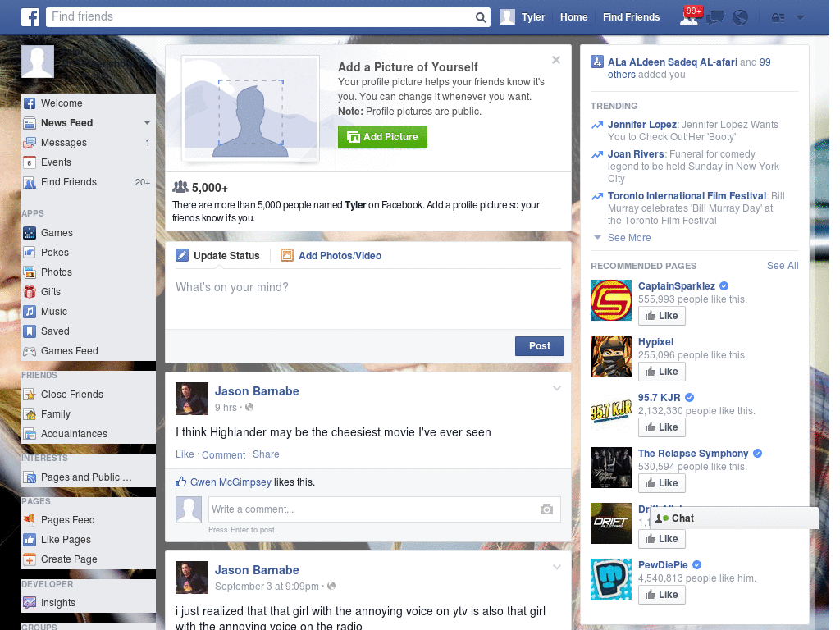
Task: Like the Hypixel page
Action: (662, 372)
